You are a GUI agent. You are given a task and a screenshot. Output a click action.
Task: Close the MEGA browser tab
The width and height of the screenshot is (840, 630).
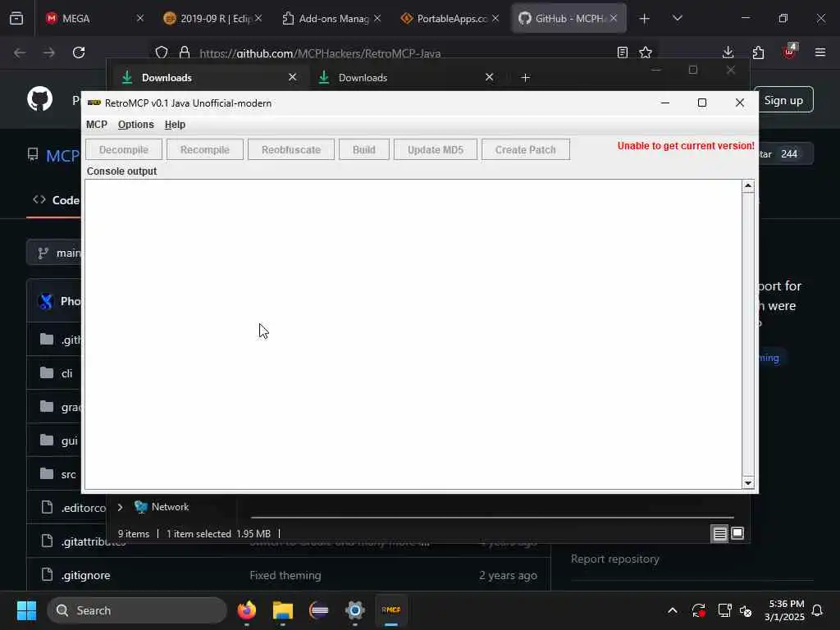click(139, 18)
